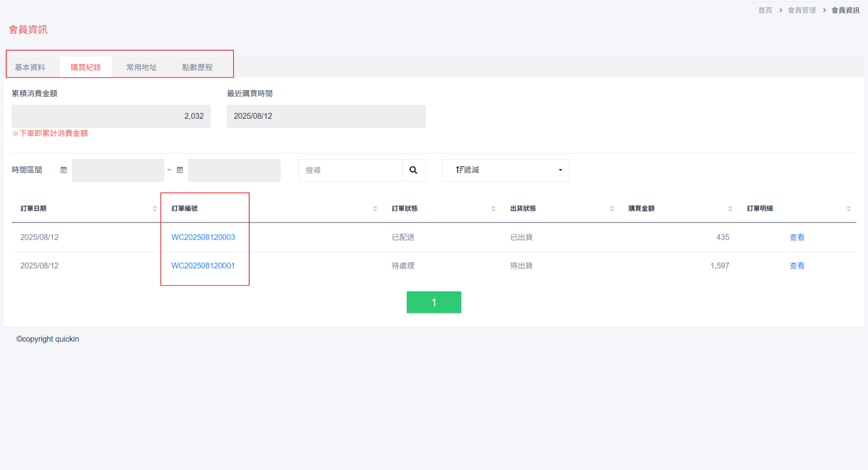Click the search magnifier button

(x=413, y=170)
